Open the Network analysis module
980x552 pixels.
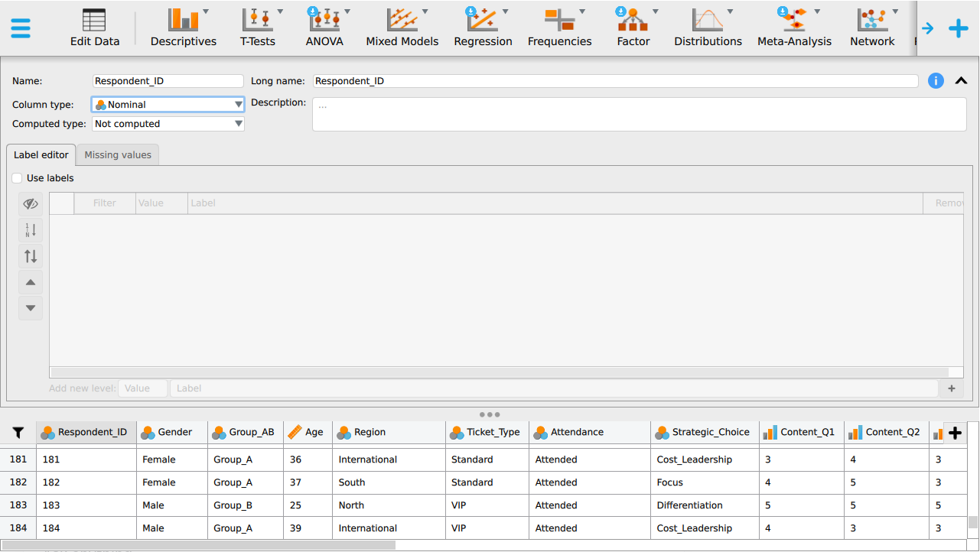872,28
